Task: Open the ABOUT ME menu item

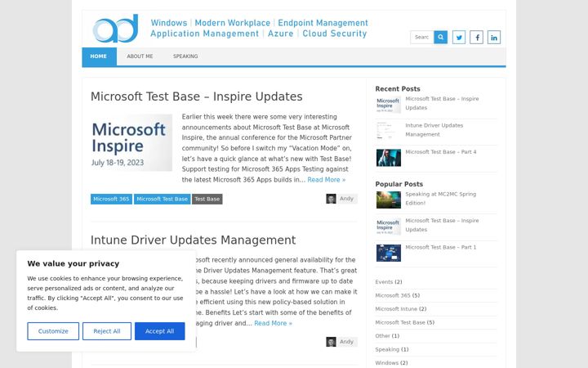Action: coord(140,56)
